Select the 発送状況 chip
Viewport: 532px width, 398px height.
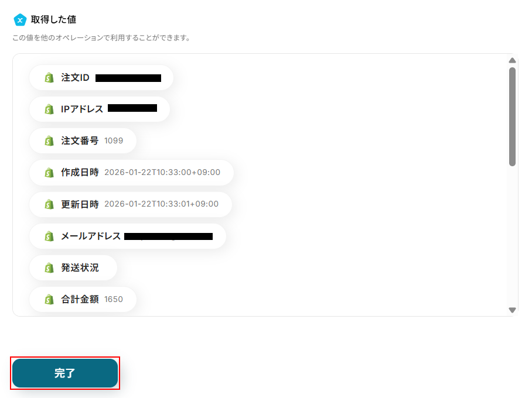click(73, 268)
